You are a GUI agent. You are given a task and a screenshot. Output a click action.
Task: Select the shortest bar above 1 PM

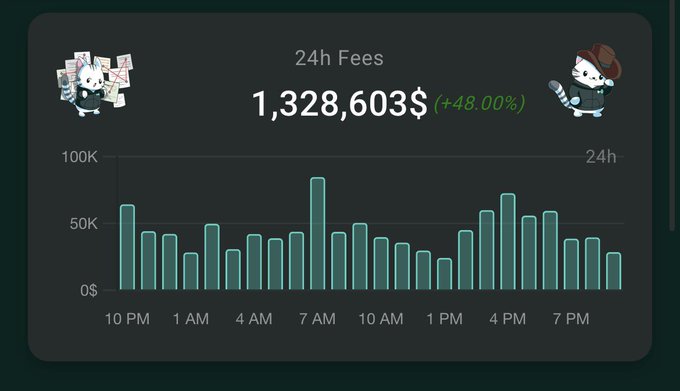point(445,274)
